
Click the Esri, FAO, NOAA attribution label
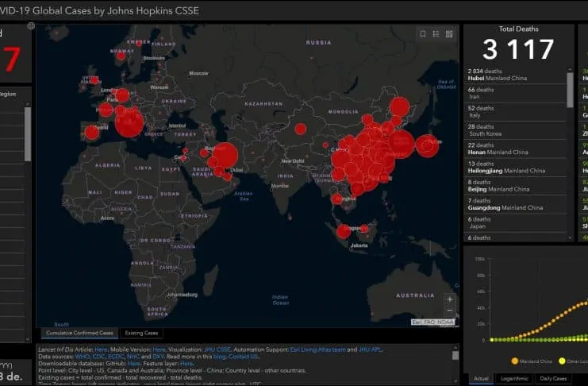point(433,322)
